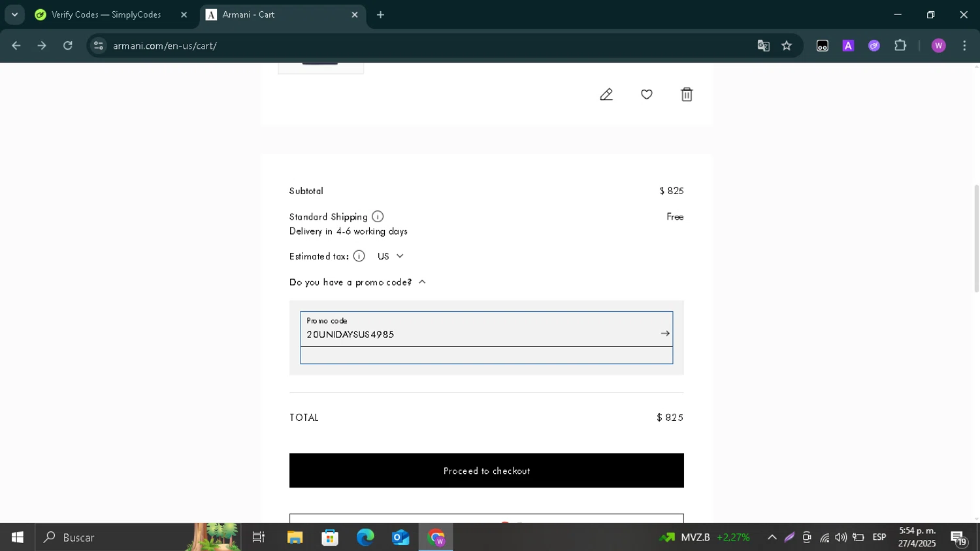The height and width of the screenshot is (551, 980).
Task: Open the Estimated tax info icon
Action: [359, 256]
